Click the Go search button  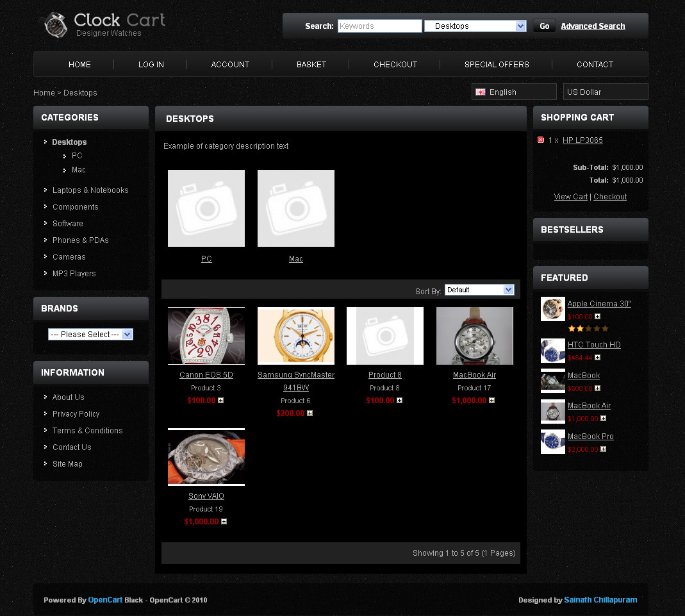[544, 26]
